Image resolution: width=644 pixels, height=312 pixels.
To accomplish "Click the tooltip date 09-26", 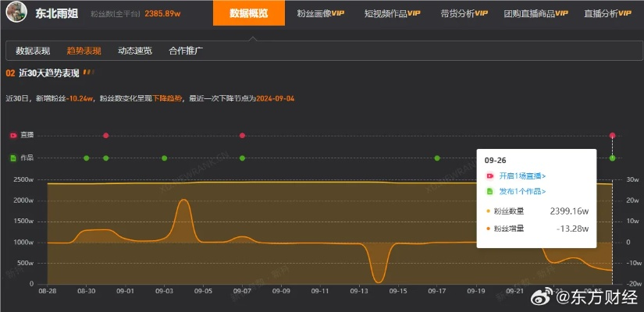I will (x=496, y=161).
